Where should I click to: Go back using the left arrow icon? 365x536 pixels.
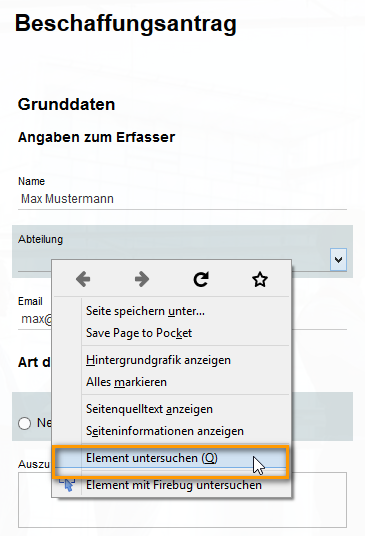click(83, 279)
